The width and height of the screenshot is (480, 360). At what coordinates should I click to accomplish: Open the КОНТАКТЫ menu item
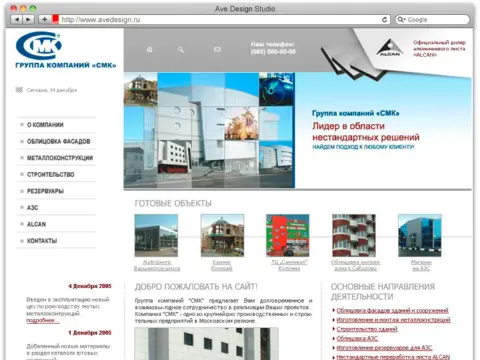tap(42, 241)
